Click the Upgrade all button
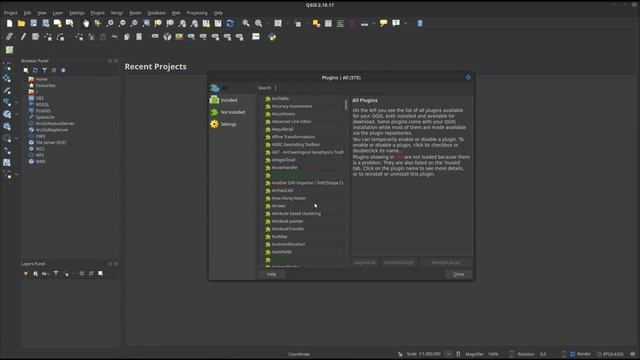 [364, 262]
